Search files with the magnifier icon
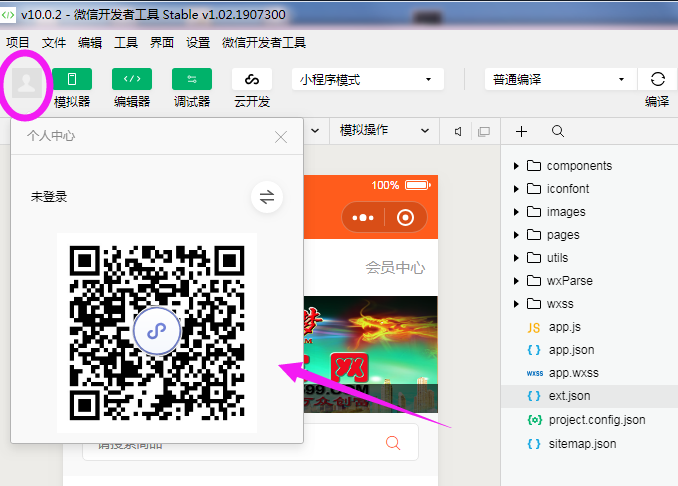This screenshot has height=486, width=678. pyautogui.click(x=558, y=131)
